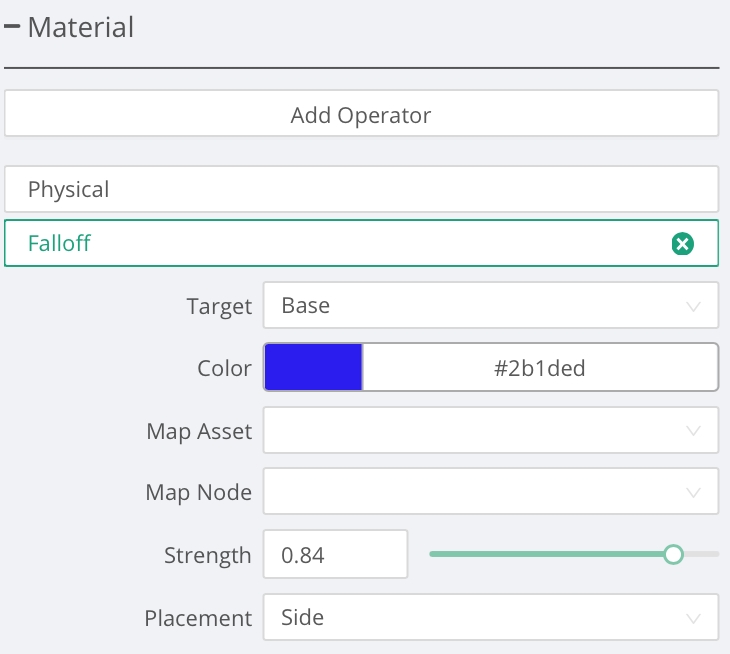Click the Placement field label

point(198,618)
